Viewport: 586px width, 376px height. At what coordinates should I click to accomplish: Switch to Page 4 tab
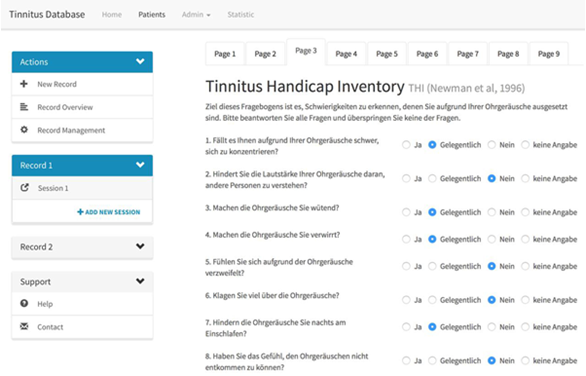click(x=346, y=54)
